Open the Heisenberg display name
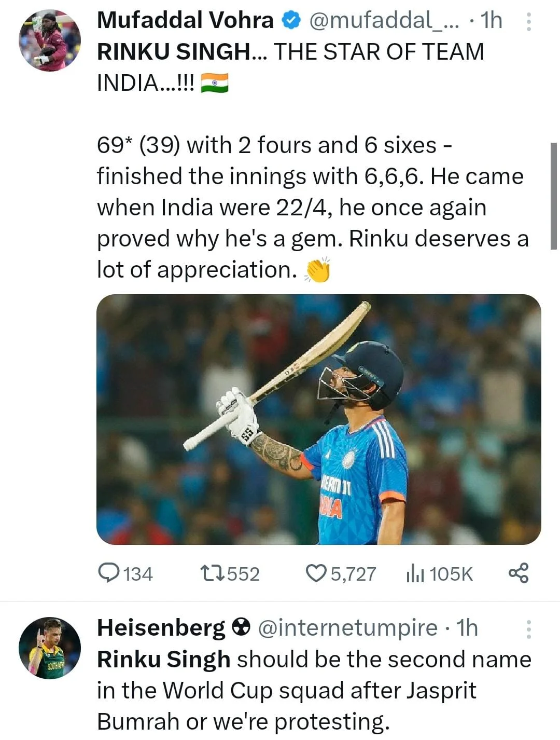Image resolution: width=560 pixels, height=740 pixels. point(161,628)
